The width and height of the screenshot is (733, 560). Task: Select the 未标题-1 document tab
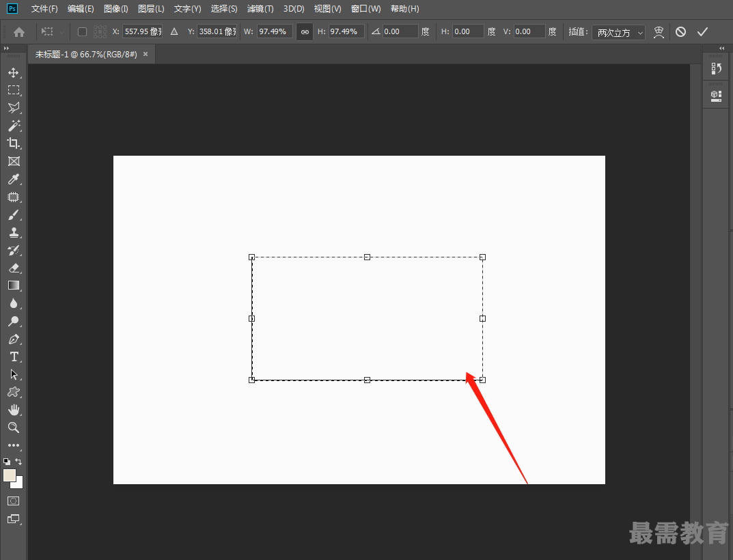[x=86, y=55]
